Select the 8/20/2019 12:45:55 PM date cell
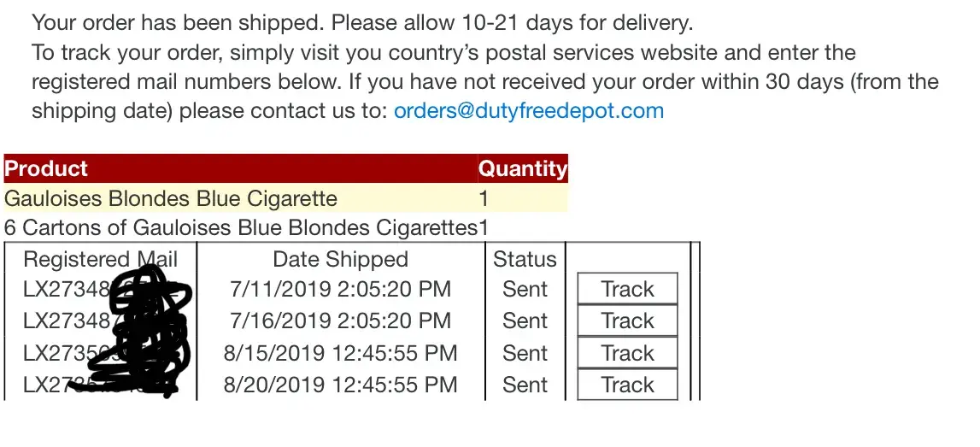Viewport: 980px width, 447px height. 340,385
